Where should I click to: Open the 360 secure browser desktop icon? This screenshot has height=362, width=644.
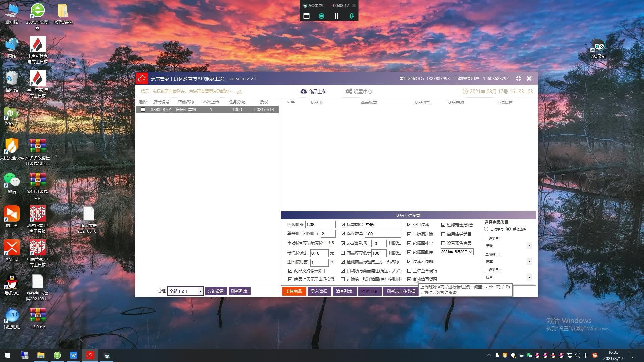point(37,11)
